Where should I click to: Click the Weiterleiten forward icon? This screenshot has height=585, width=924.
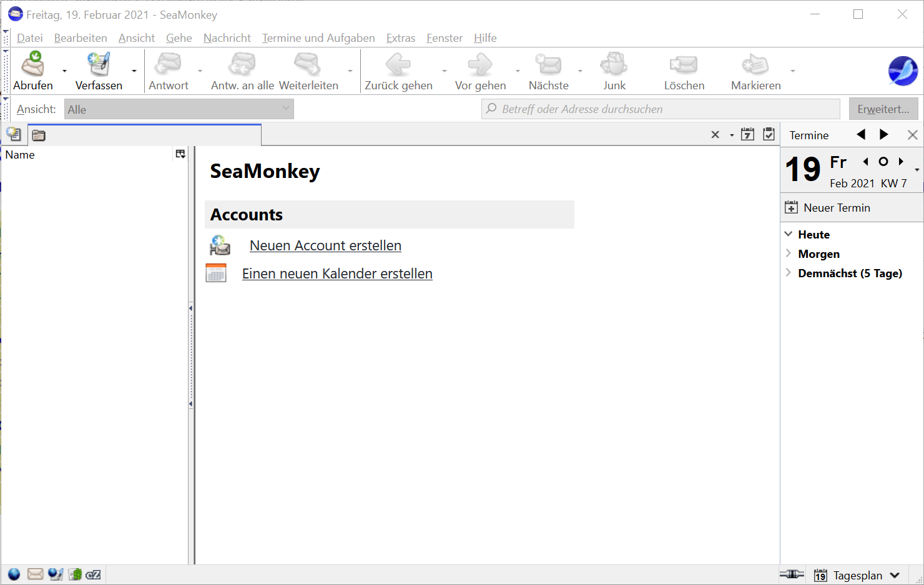coord(308,64)
